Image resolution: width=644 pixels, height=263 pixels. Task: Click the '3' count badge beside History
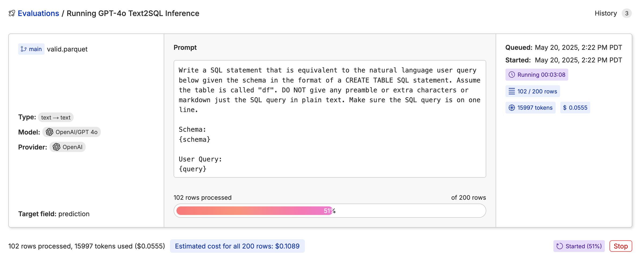click(x=627, y=13)
